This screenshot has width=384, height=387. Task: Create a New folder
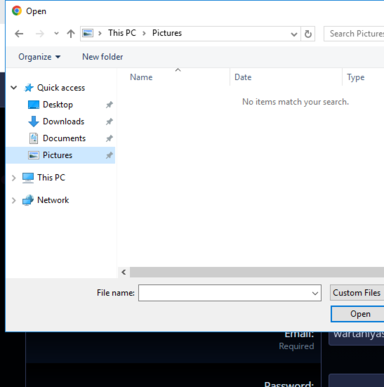click(x=103, y=57)
